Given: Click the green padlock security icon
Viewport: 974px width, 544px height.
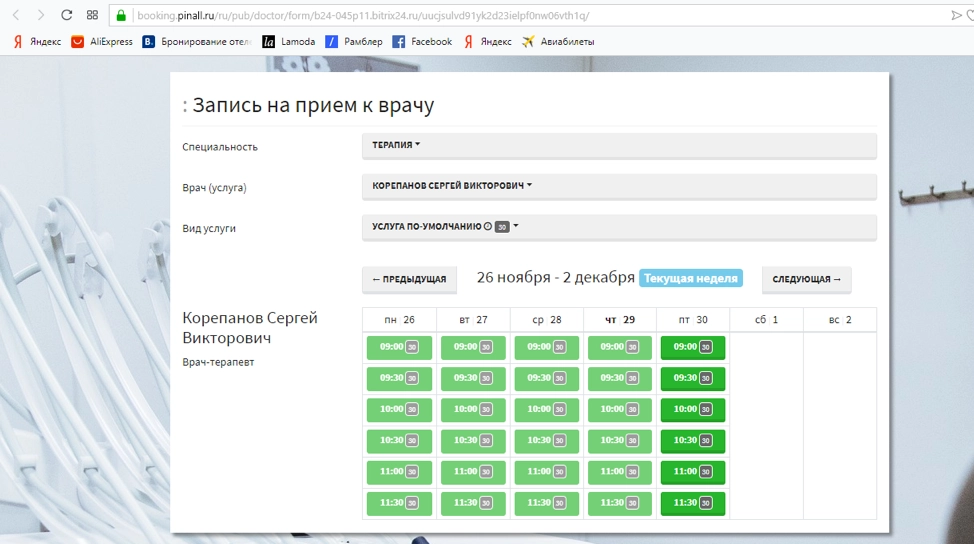Looking at the screenshot, I should point(121,15).
